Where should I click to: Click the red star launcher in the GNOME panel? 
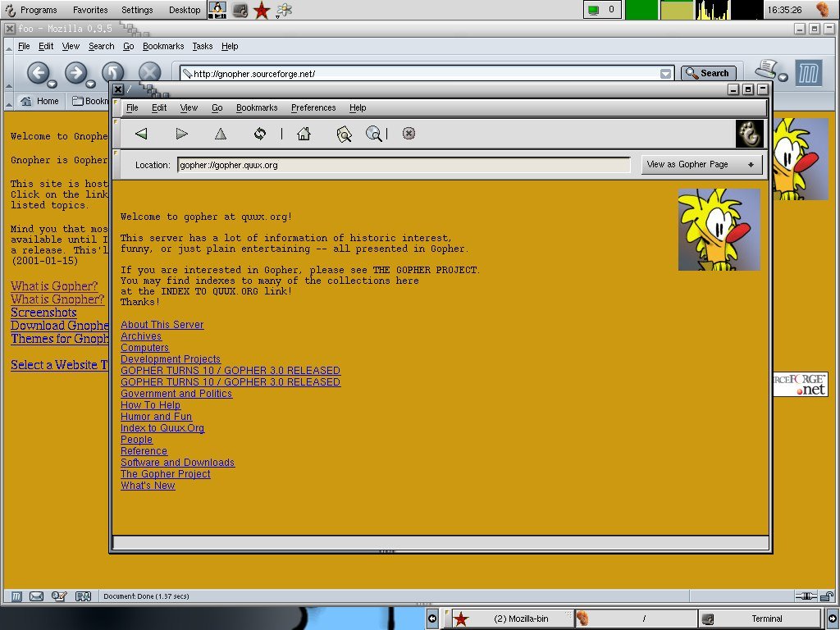click(261, 10)
